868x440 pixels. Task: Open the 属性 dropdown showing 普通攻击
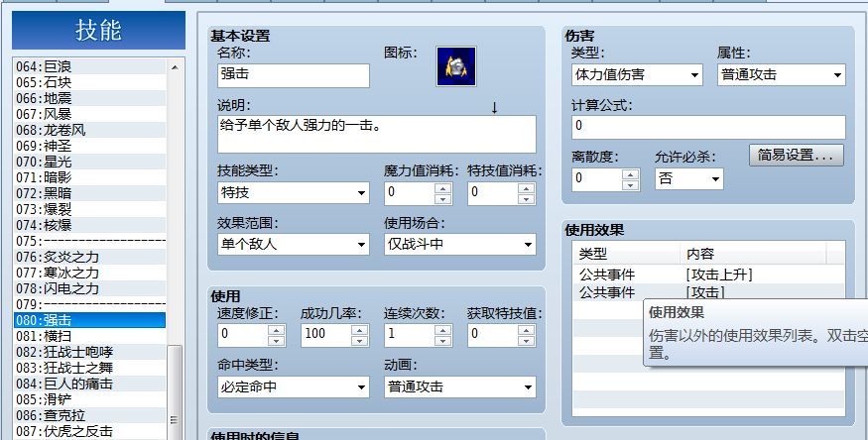pyautogui.click(x=782, y=75)
